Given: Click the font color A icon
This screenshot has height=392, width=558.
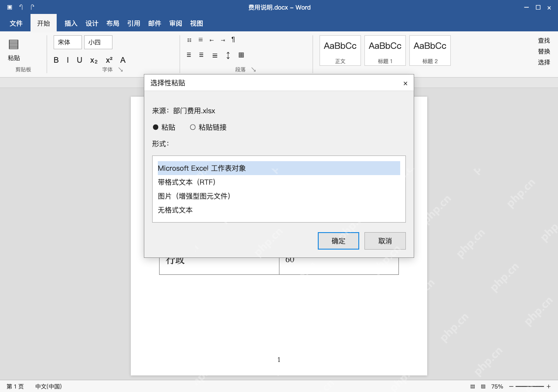Looking at the screenshot, I should (123, 60).
